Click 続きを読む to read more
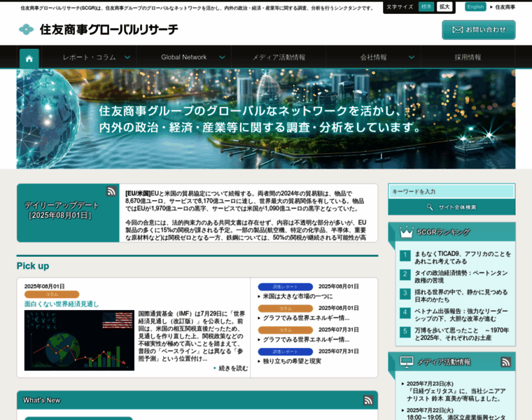The width and height of the screenshot is (532, 420). point(233,368)
